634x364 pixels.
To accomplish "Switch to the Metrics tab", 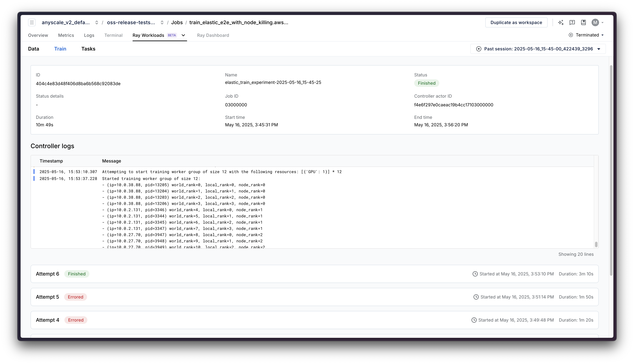I will coord(66,35).
